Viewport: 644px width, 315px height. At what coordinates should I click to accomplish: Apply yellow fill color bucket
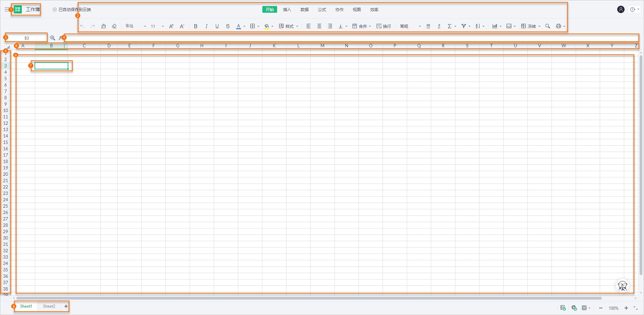267,26
